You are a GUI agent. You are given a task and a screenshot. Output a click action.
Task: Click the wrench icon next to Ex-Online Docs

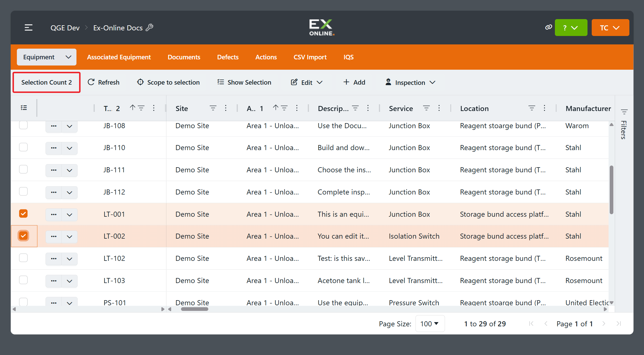click(150, 28)
